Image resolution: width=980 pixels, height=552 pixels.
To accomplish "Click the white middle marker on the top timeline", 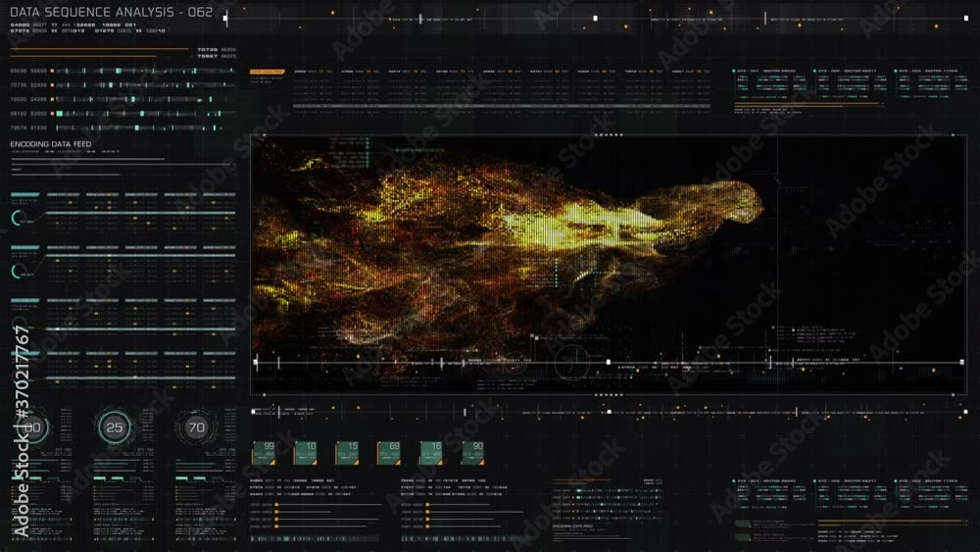I will pos(595,18).
